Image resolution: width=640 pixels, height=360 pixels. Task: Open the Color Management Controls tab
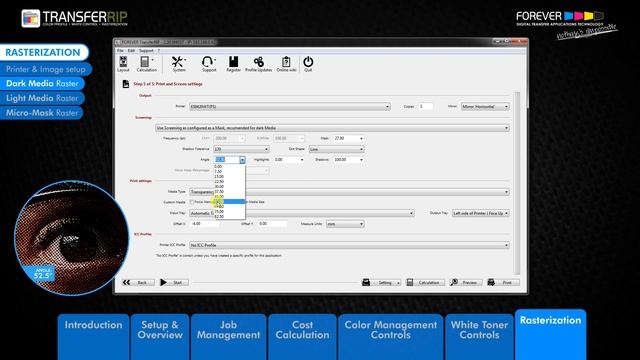tap(391, 336)
